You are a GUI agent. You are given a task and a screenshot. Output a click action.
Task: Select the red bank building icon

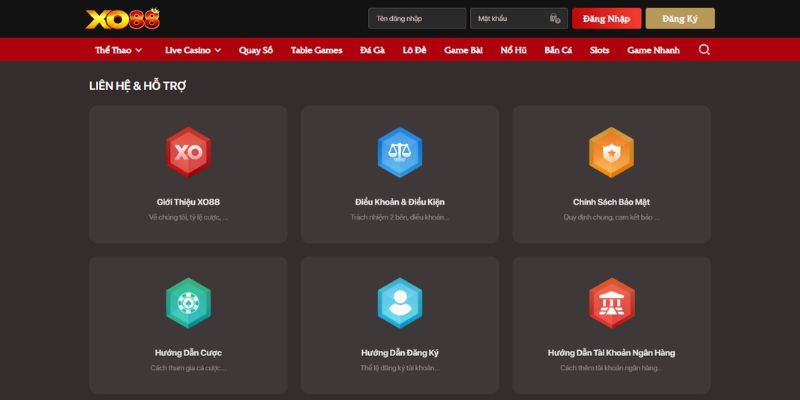(611, 303)
